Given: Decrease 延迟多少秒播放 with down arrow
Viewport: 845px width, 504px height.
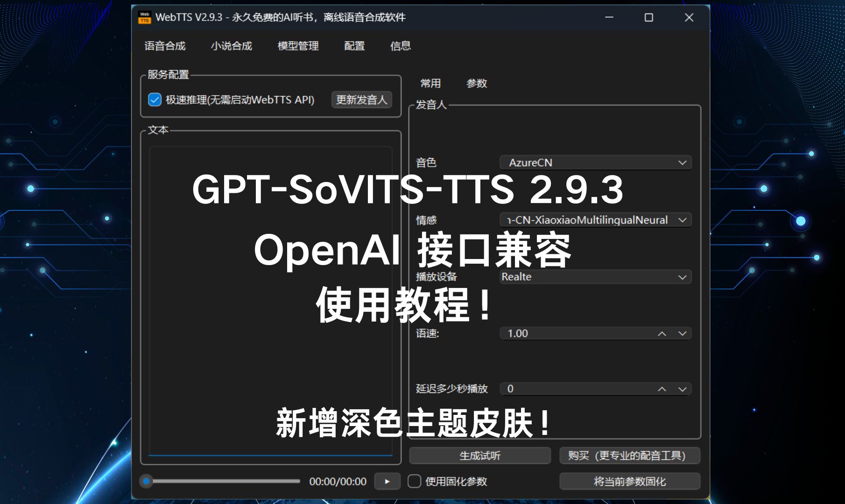Looking at the screenshot, I should coord(682,389).
